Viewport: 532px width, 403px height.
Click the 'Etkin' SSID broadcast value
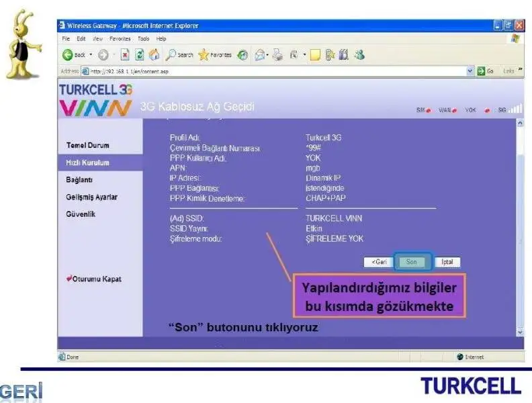[314, 228]
